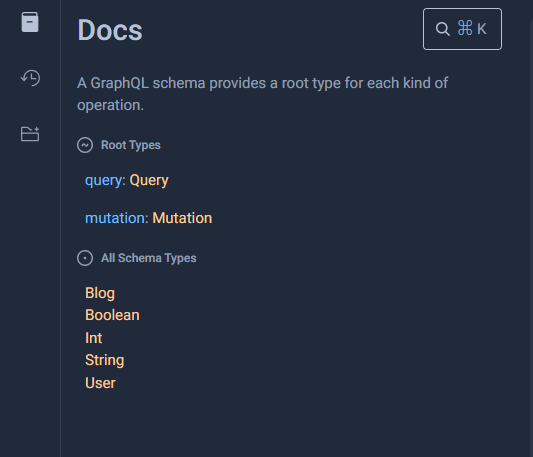Click the mutation field name
Screen dimensions: 533x457
pyautogui.click(x=115, y=218)
